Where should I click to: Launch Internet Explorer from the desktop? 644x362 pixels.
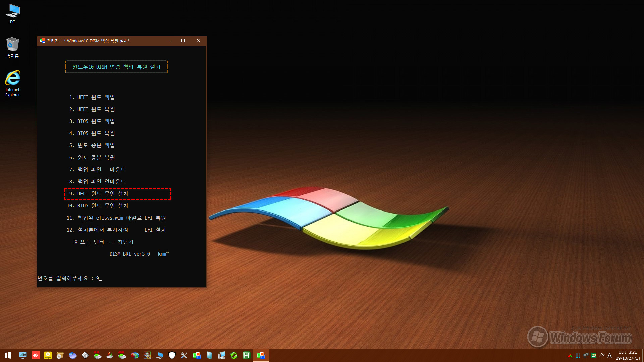click(x=12, y=83)
